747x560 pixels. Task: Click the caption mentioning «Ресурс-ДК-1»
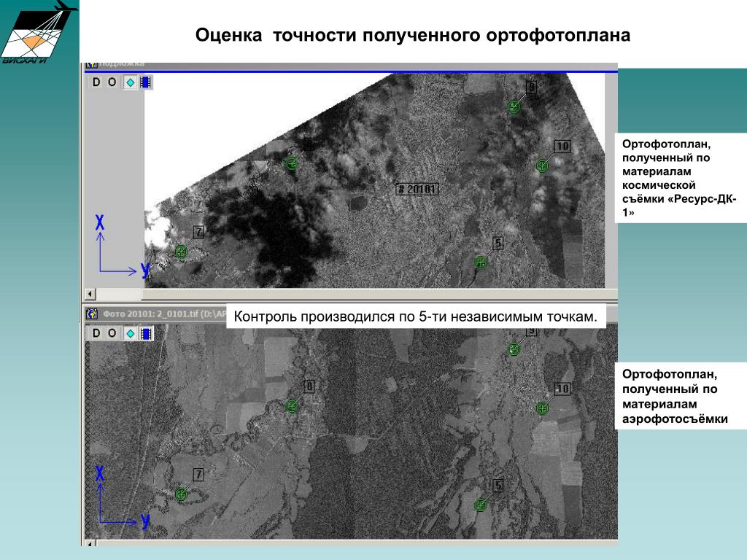tap(679, 178)
